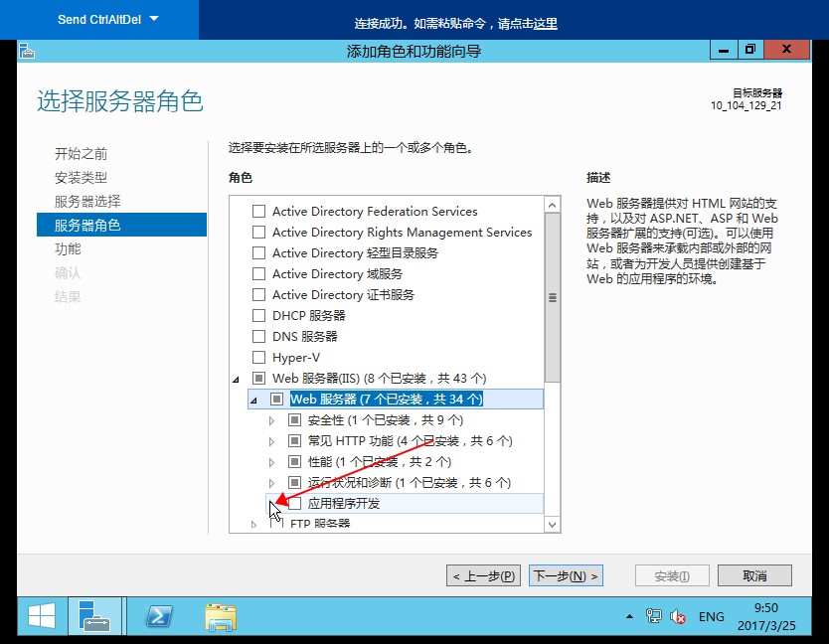
Task: Tick the Hyper-V role checkbox
Action: click(x=259, y=358)
